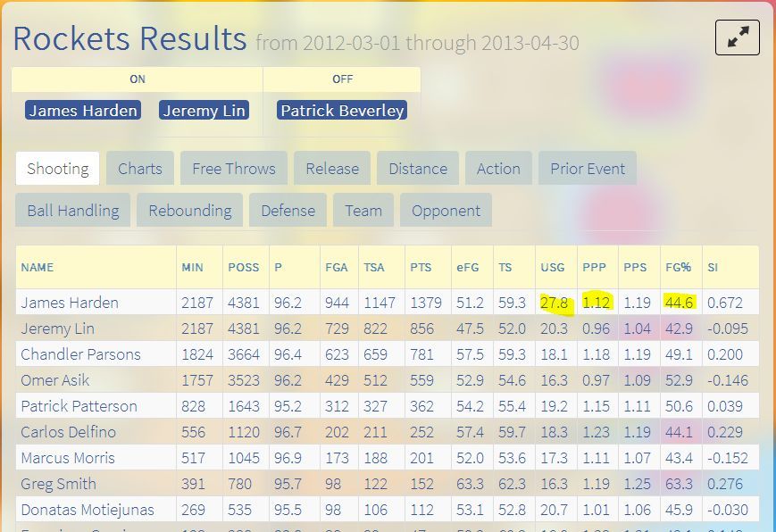Click Patrick Patterson's TS value 55.4
The image size is (776, 532).
512,406
